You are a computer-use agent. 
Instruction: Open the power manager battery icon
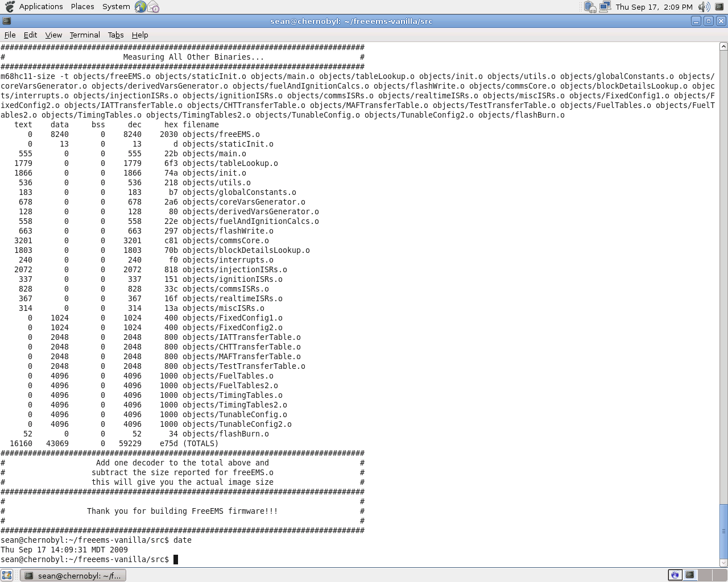590,7
